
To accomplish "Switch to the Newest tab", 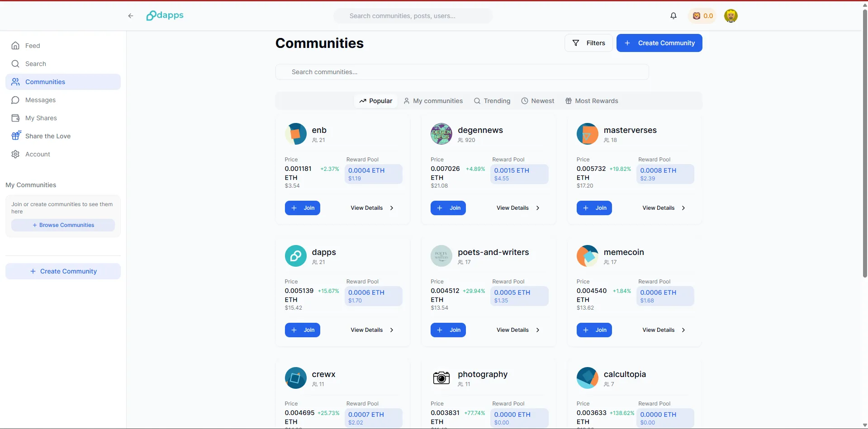I will click(538, 101).
